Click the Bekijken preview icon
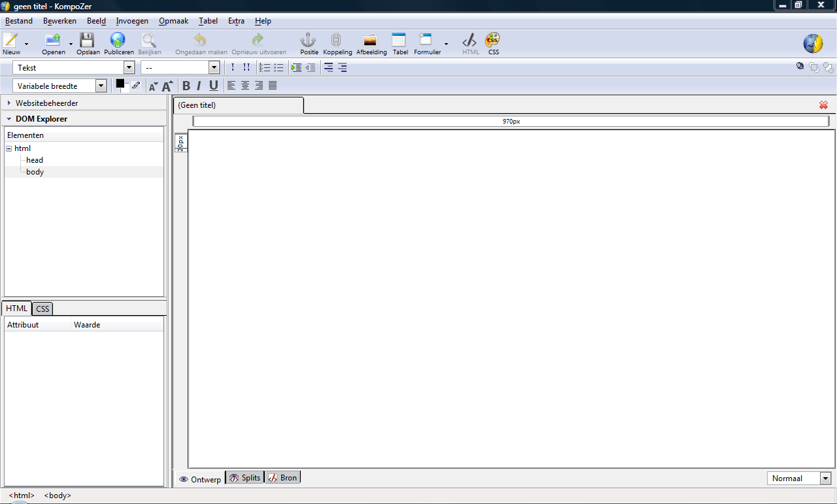 pyautogui.click(x=149, y=44)
